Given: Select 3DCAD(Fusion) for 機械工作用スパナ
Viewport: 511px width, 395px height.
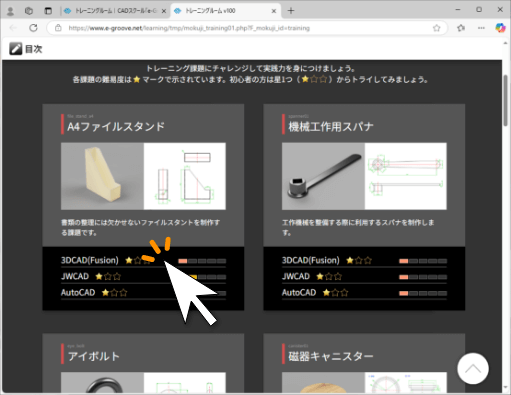Looking at the screenshot, I should point(311,260).
